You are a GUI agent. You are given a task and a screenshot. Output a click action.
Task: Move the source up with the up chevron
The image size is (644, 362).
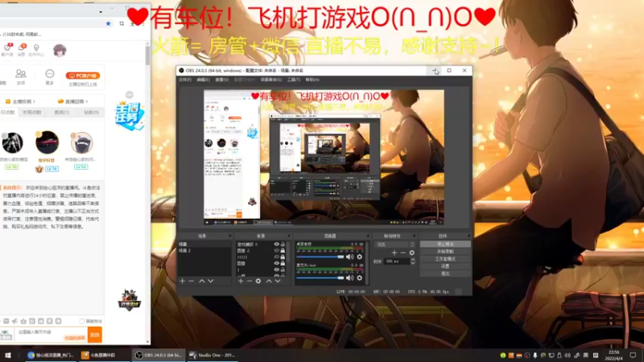(269, 281)
